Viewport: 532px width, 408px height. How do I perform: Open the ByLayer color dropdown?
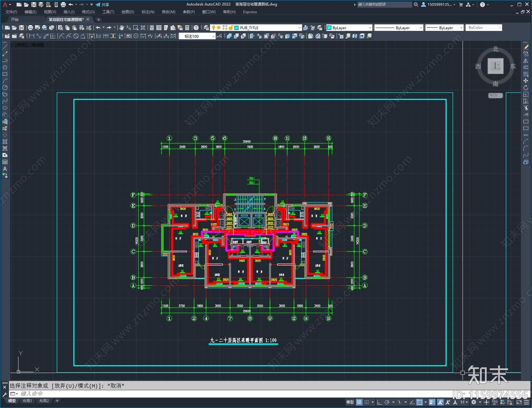coord(370,28)
